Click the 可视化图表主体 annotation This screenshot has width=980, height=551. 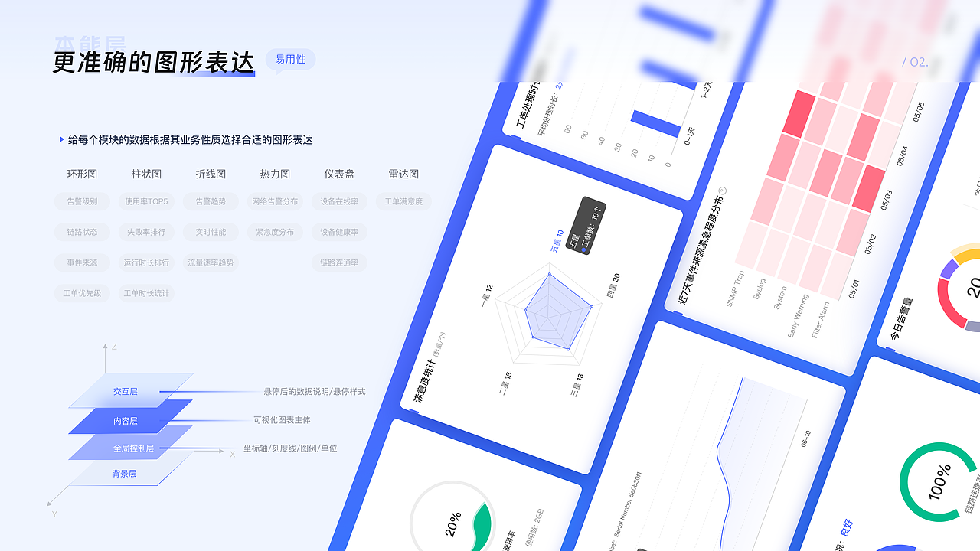point(283,420)
